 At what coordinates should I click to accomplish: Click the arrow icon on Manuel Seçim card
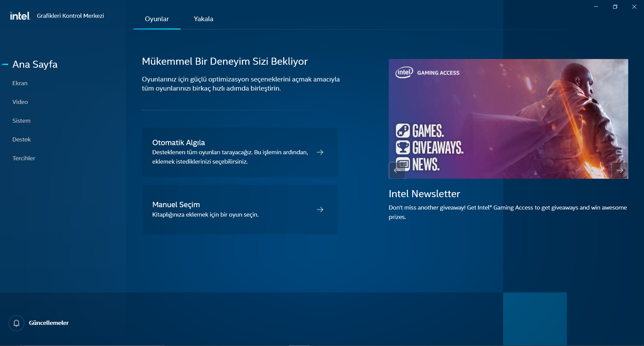click(320, 210)
